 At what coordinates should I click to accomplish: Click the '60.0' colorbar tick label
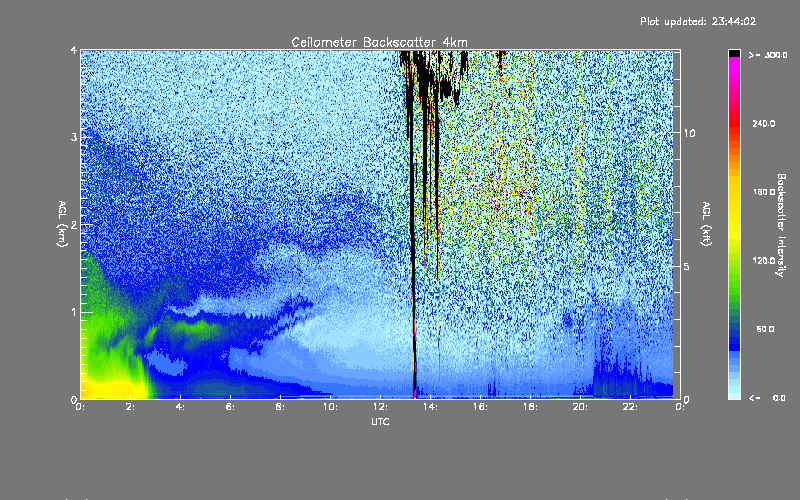(x=765, y=329)
